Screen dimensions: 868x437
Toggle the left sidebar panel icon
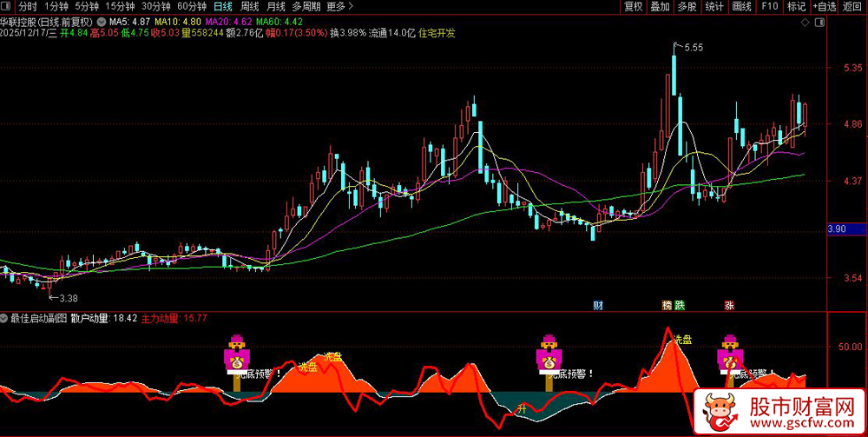(x=5, y=7)
